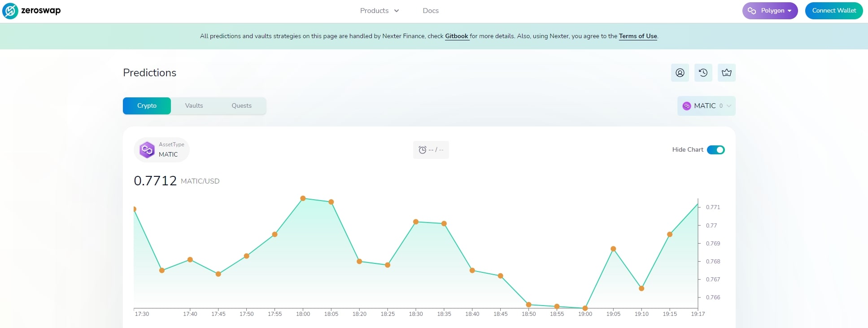
Task: Click the chart point at 19:10
Action: click(641, 289)
